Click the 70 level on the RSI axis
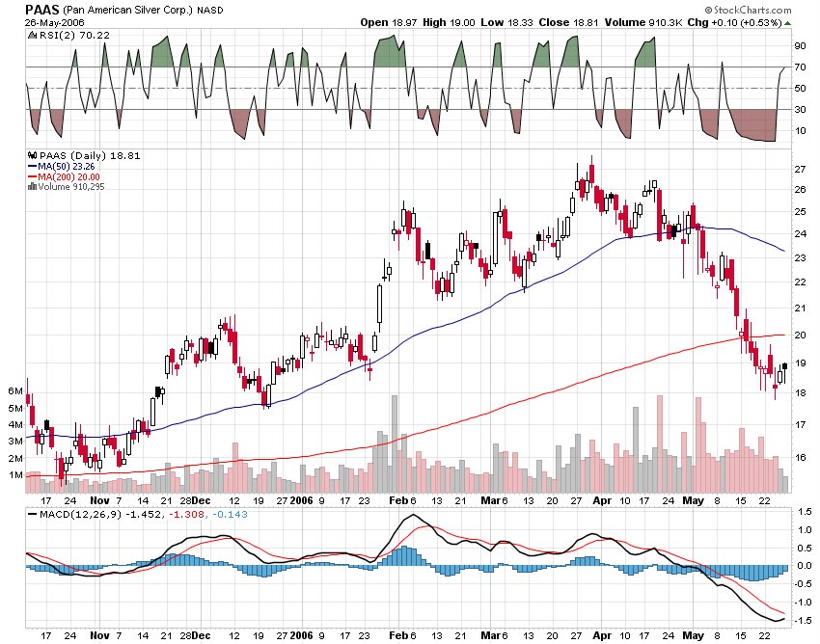The width and height of the screenshot is (820, 644). coord(800,67)
